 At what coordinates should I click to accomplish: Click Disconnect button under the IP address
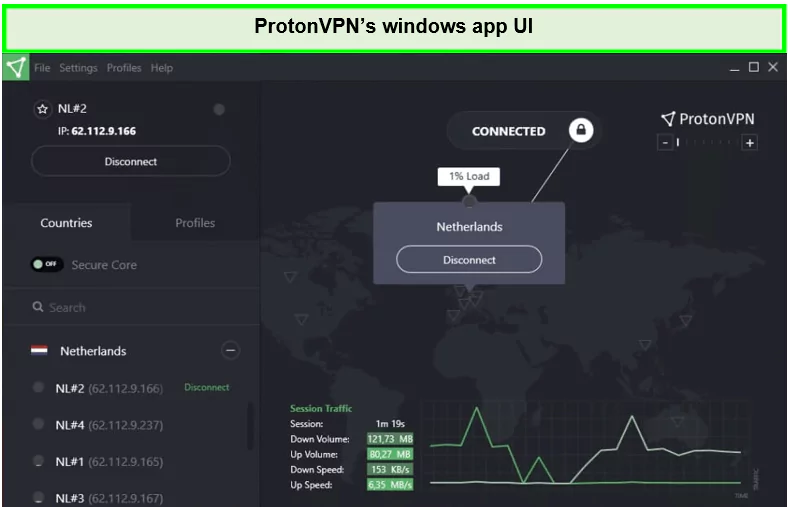(131, 161)
